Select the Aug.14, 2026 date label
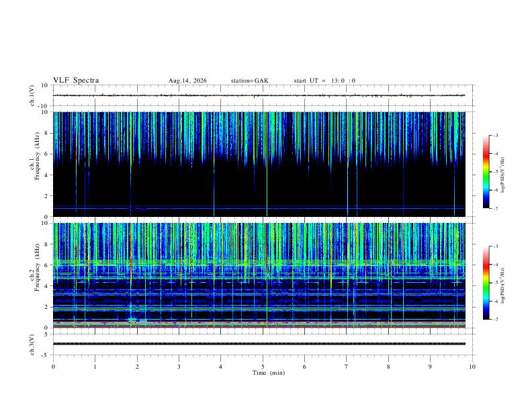The width and height of the screenshot is (532, 411). coord(187,81)
